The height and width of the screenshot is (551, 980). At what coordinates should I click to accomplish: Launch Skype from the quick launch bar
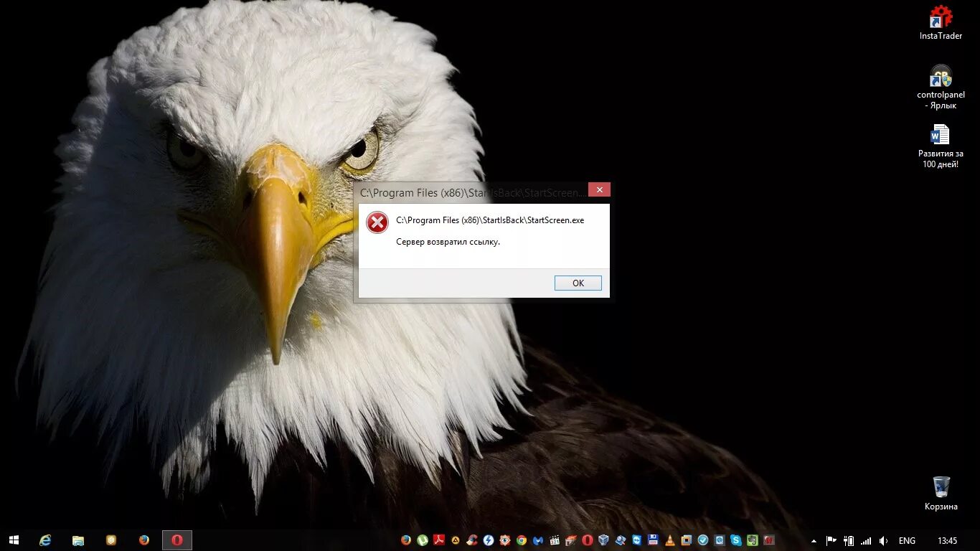click(736, 540)
